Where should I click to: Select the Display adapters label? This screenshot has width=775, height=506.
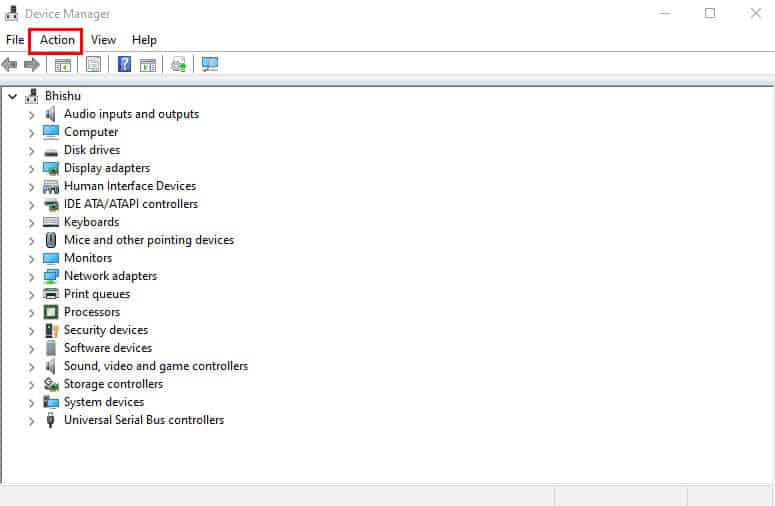(x=107, y=169)
